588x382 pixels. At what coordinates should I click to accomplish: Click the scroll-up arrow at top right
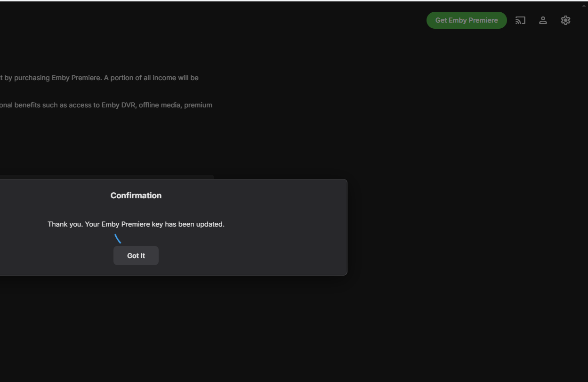coord(585,4)
